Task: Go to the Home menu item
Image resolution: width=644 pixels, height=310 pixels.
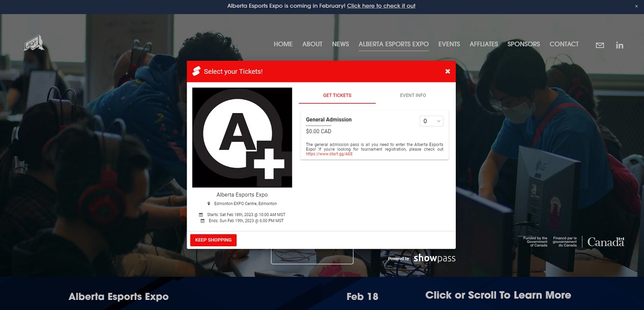Action: (283, 44)
